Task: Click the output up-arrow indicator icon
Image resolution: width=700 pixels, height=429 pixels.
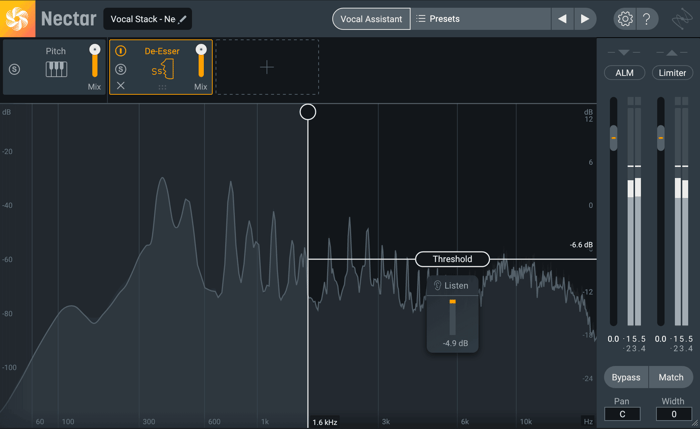Action: click(672, 53)
